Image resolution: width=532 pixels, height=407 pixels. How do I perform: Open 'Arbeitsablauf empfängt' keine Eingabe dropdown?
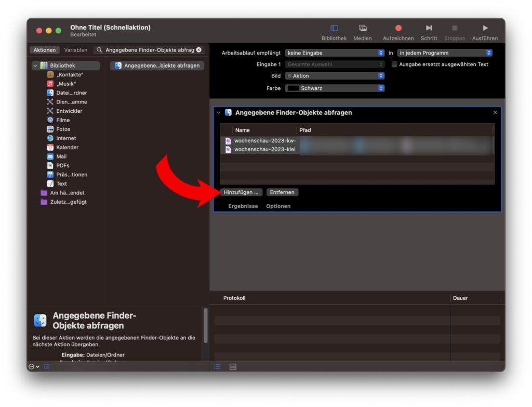[335, 53]
